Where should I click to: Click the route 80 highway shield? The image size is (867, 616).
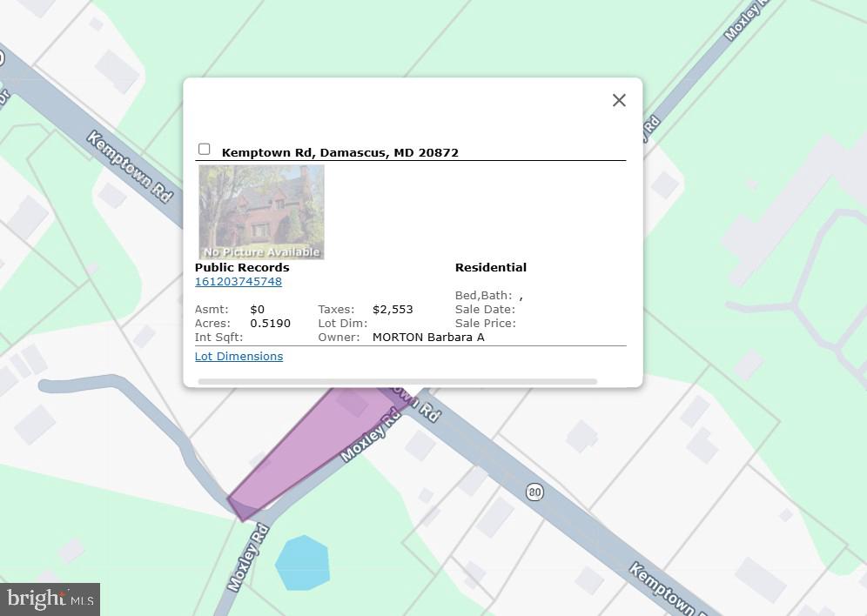[x=534, y=492]
